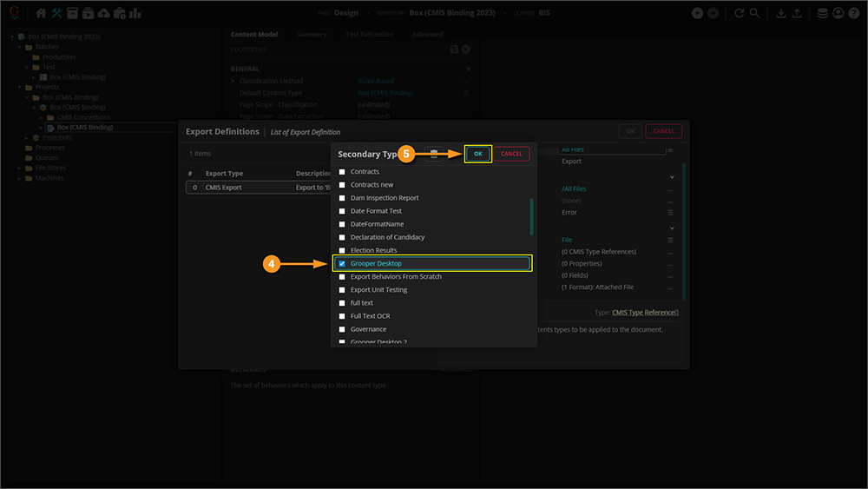Screen dimensions: 868x489
Task: Uncheck the Grooper Desktop checkbox
Action: click(342, 263)
